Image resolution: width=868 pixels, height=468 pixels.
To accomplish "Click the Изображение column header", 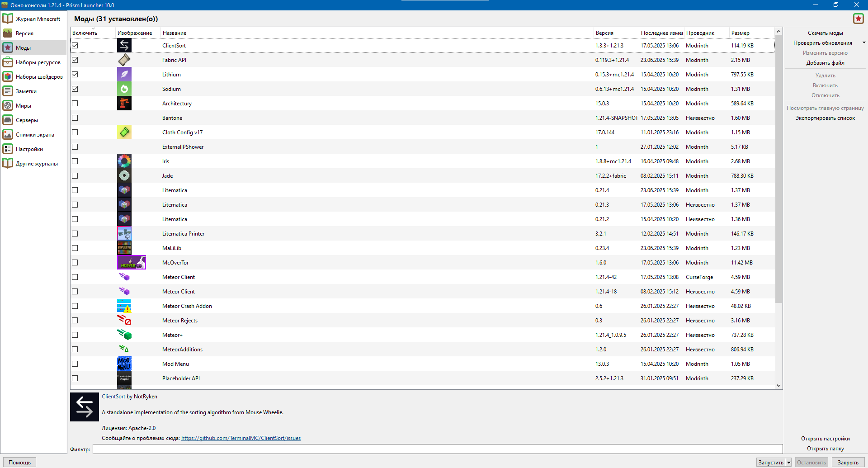I will [138, 33].
